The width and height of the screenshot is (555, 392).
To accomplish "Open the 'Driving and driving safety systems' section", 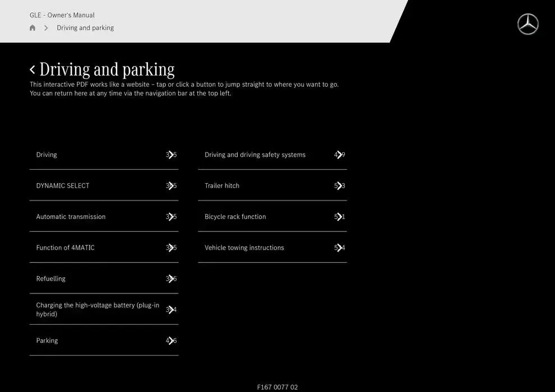I will pos(255,155).
